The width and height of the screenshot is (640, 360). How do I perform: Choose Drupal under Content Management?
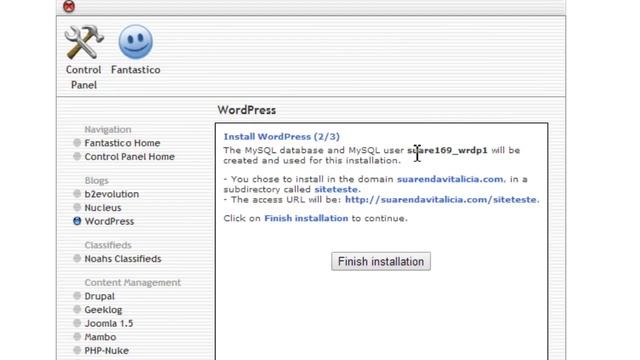[99, 296]
